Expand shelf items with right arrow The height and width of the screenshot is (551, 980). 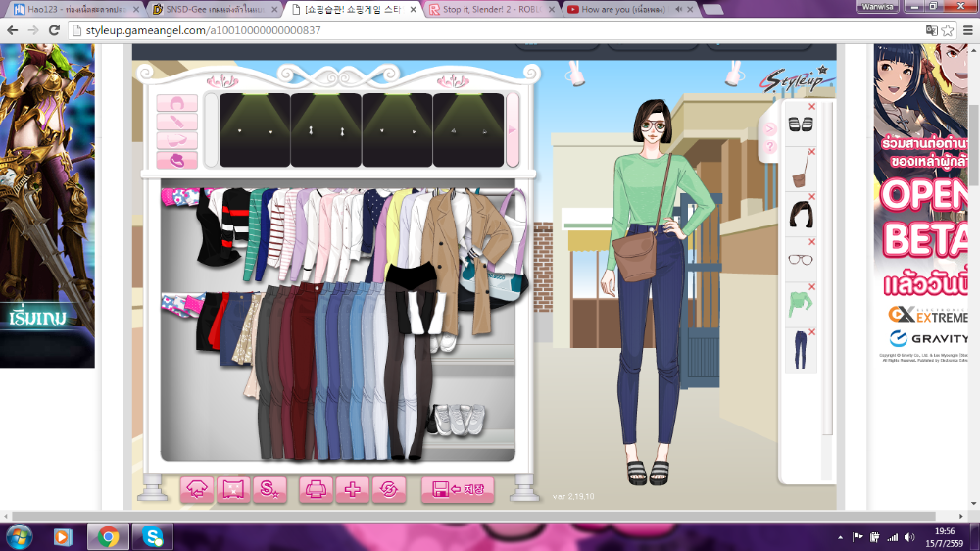coord(513,130)
